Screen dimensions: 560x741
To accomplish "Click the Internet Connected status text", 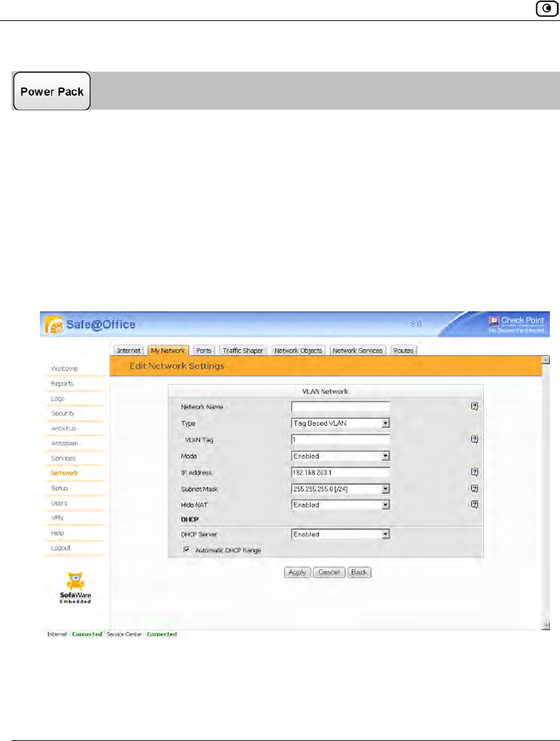I will click(x=74, y=634).
